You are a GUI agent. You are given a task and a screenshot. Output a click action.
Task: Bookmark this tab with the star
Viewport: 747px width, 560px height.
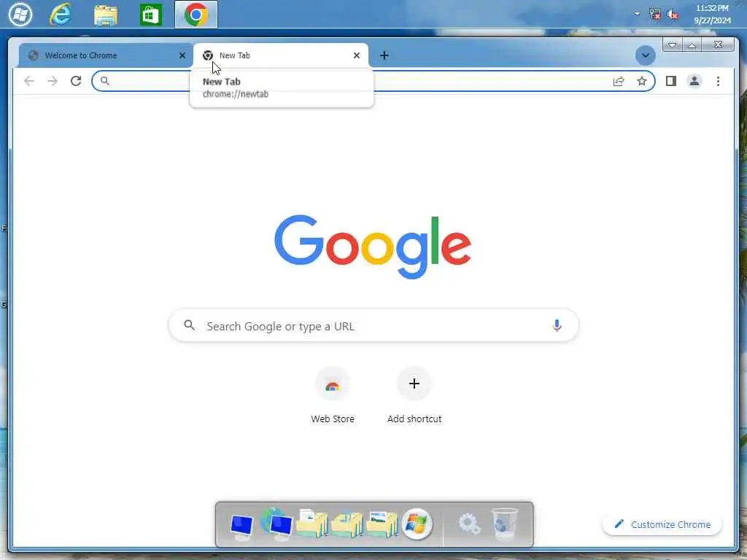pyautogui.click(x=642, y=81)
